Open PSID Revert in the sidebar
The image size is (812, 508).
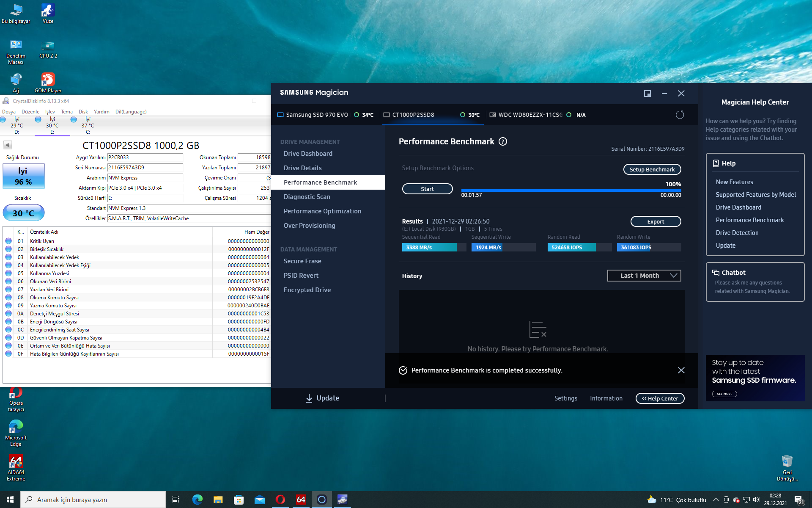click(301, 276)
